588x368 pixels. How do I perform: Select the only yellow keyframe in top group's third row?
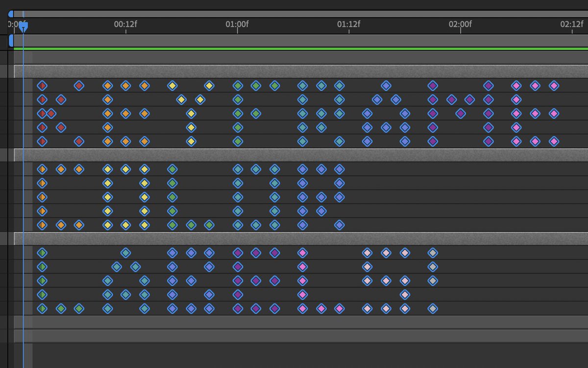191,113
